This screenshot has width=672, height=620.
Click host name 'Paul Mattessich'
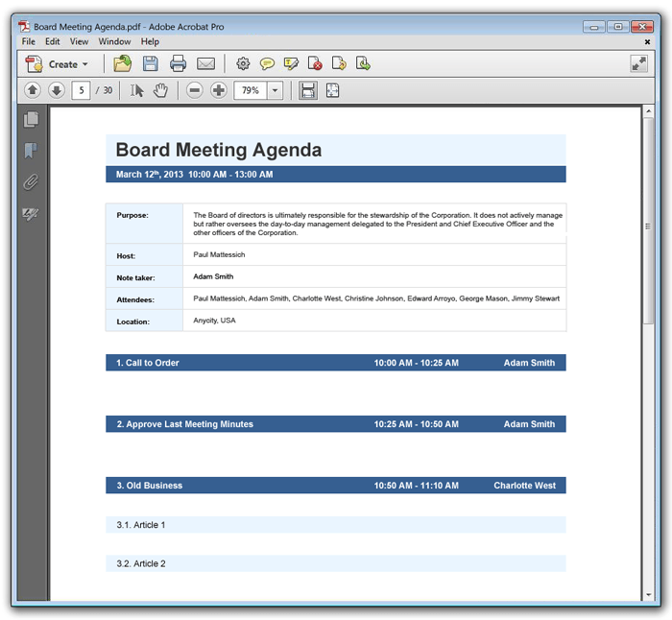pos(219,254)
